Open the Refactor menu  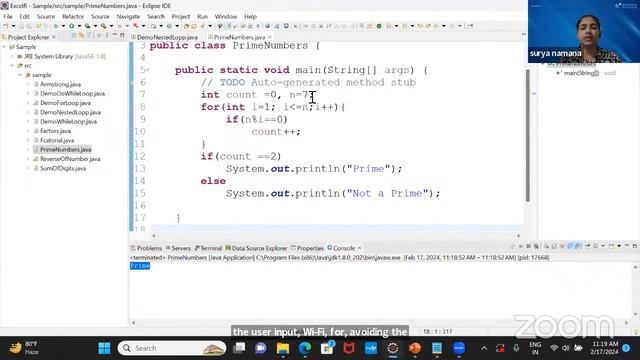point(73,16)
